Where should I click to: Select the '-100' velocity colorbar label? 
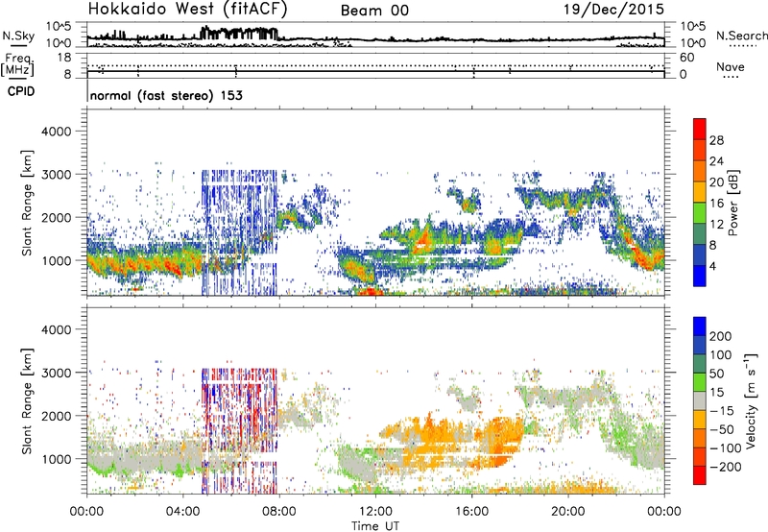point(726,448)
